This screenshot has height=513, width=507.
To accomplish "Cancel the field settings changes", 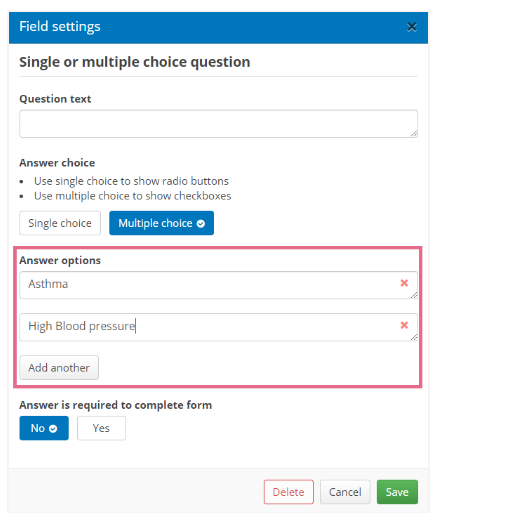I will click(345, 492).
